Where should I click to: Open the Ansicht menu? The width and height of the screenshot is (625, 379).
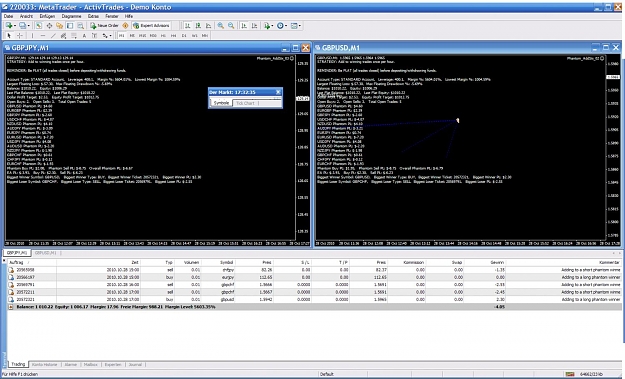(x=26, y=16)
